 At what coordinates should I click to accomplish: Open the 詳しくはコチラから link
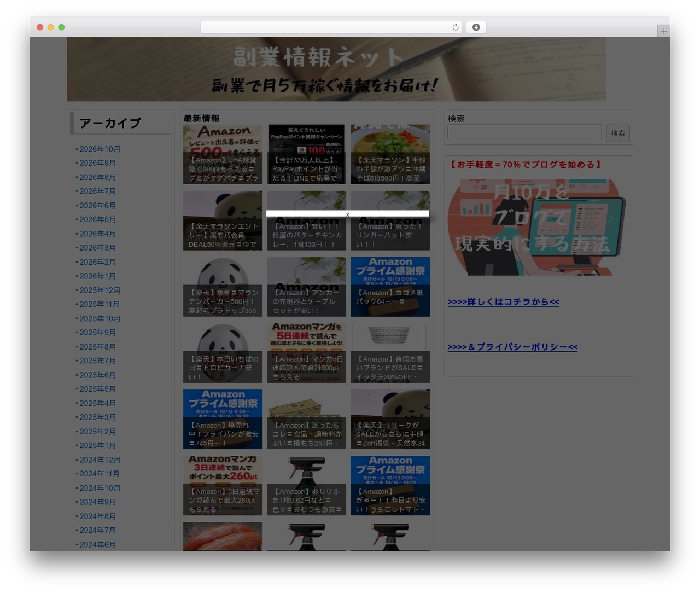pos(504,301)
